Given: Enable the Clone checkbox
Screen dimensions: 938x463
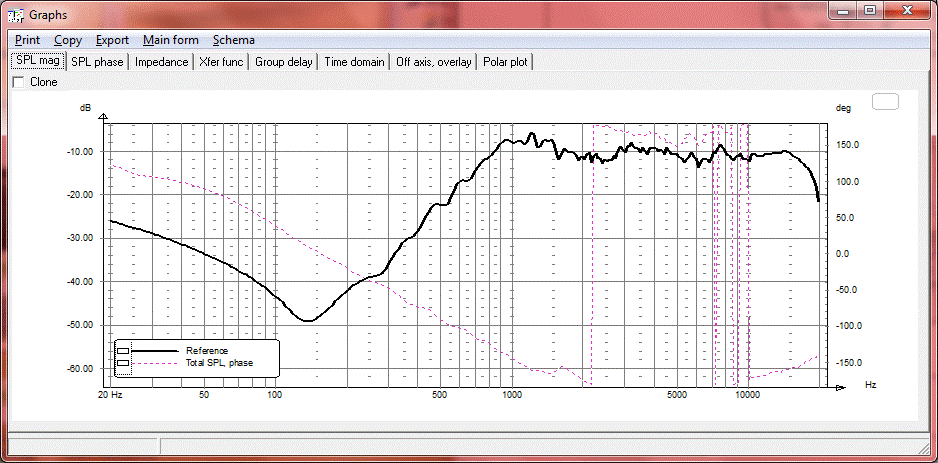Looking at the screenshot, I should [x=19, y=82].
